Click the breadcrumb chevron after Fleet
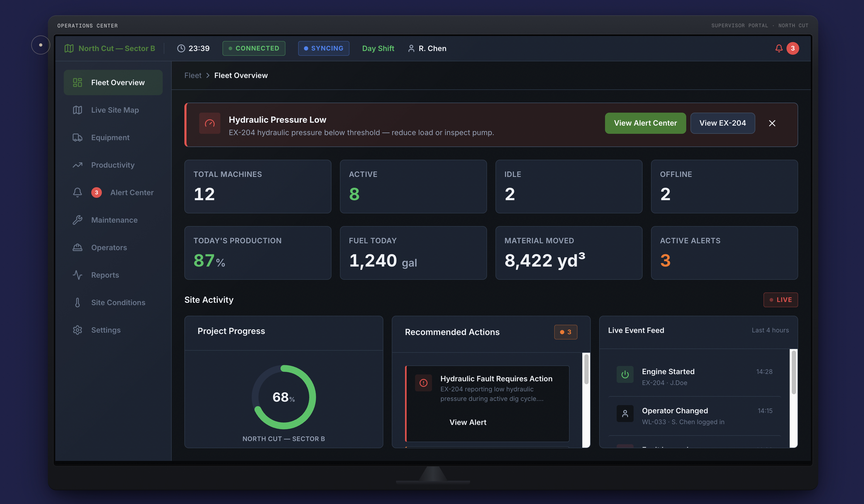This screenshot has height=504, width=864. [208, 75]
